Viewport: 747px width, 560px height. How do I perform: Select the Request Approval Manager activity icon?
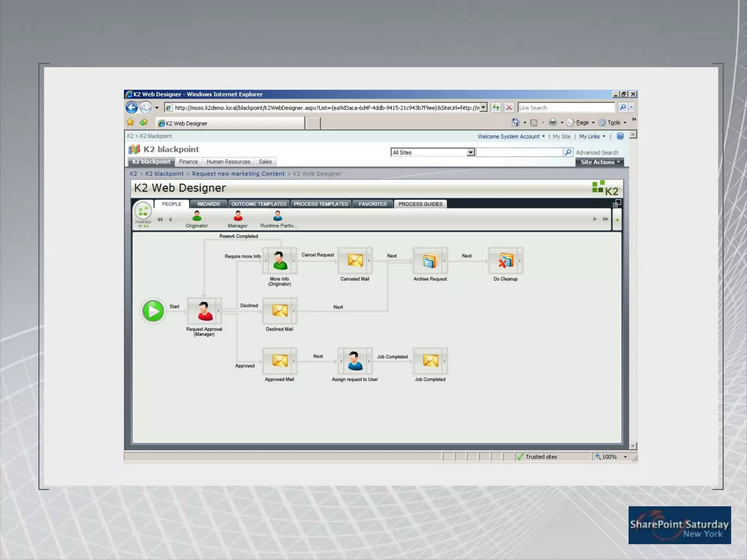(x=204, y=311)
